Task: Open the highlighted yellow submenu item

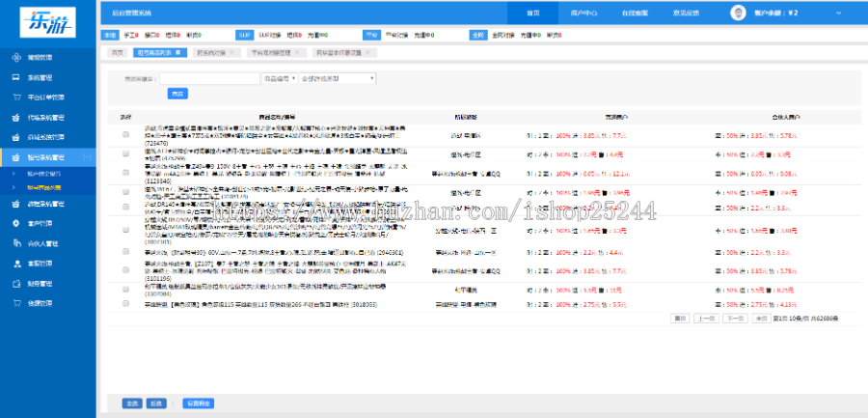Action: pos(44,187)
